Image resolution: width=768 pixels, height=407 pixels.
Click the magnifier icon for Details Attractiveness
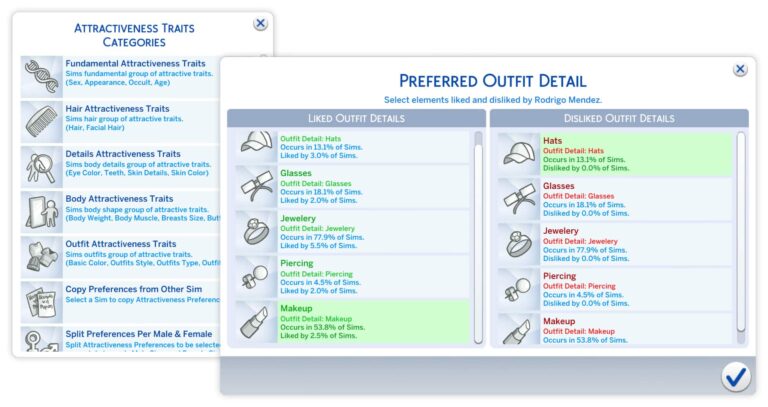[42, 167]
